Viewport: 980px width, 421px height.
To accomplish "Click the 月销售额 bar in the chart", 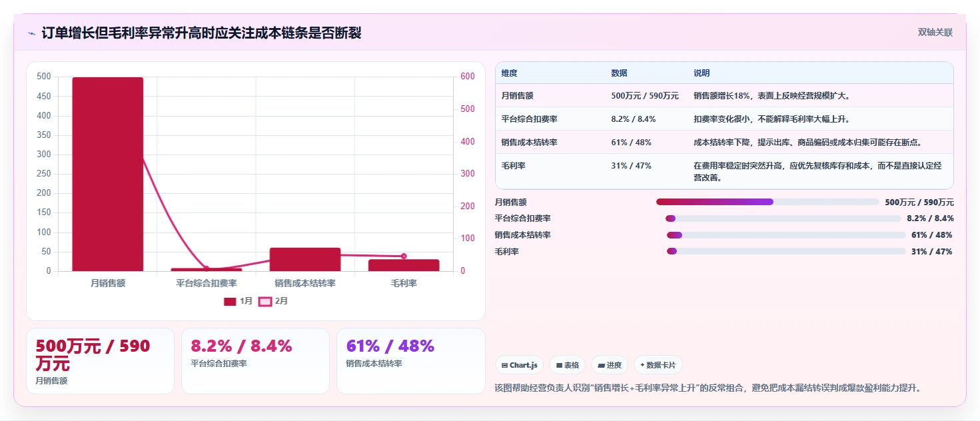I will point(108,175).
